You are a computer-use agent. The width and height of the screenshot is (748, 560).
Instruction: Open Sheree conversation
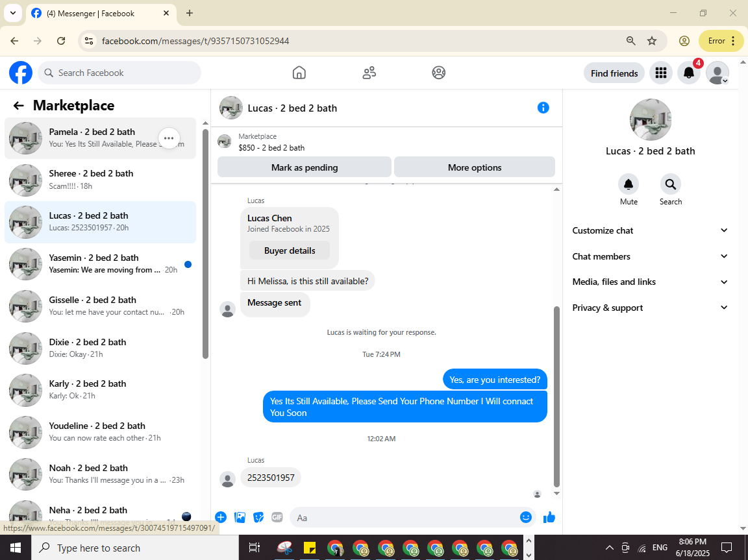100,180
